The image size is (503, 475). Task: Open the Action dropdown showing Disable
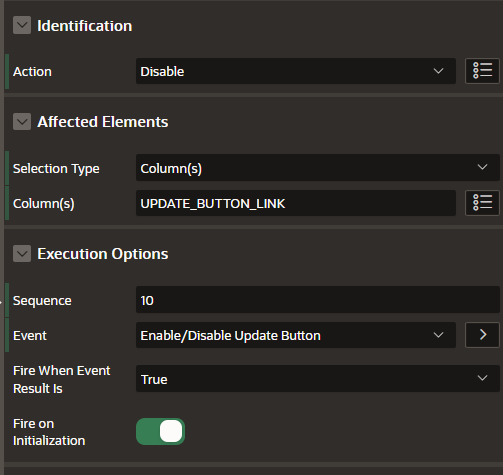(296, 71)
